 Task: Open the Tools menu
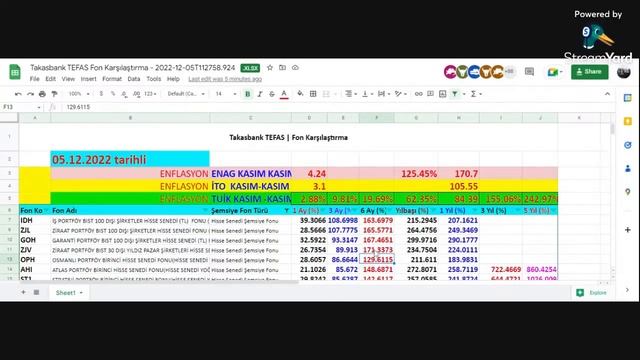coord(153,79)
